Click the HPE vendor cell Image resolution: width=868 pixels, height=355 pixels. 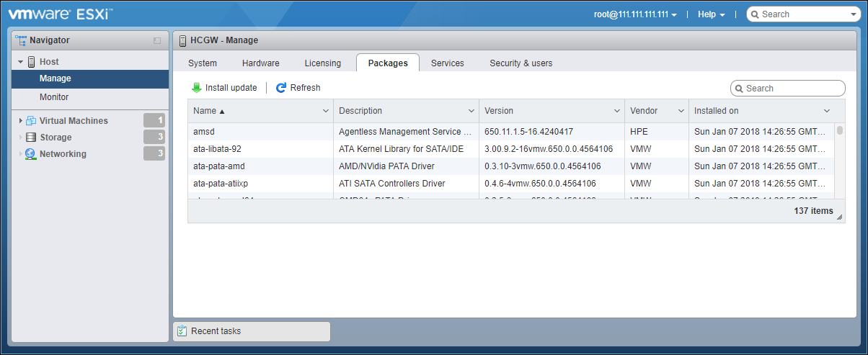click(x=640, y=132)
